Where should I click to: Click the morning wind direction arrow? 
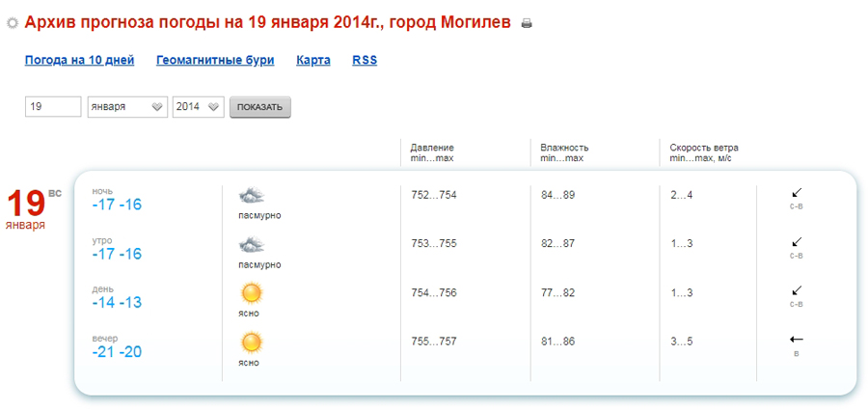click(797, 241)
